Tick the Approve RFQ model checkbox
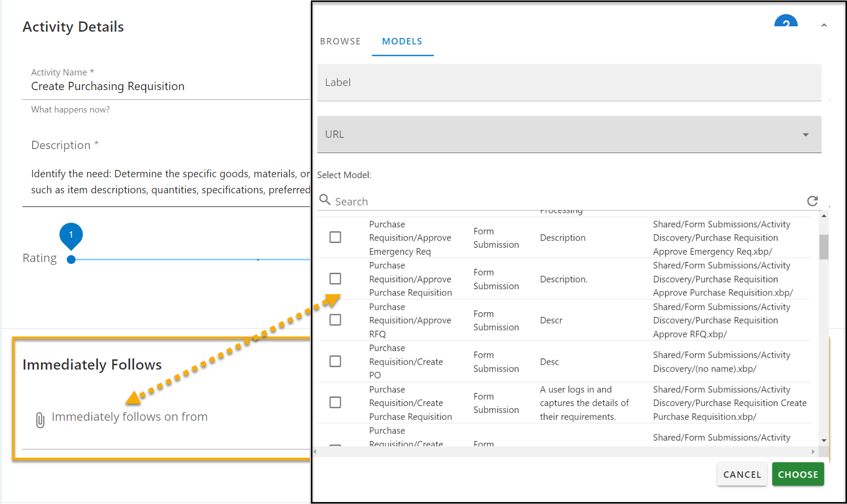 click(x=335, y=320)
